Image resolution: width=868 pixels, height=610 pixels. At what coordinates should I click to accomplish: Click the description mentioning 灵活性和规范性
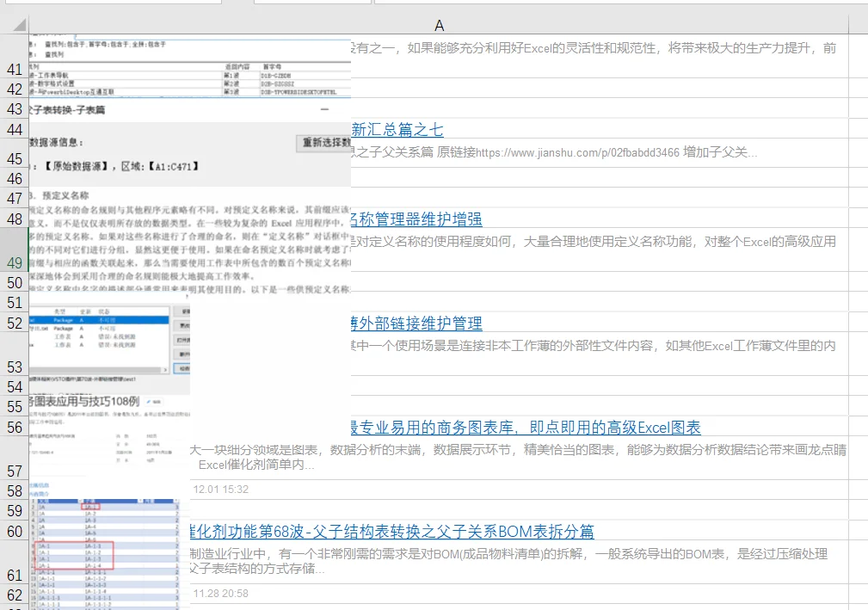coord(594,47)
